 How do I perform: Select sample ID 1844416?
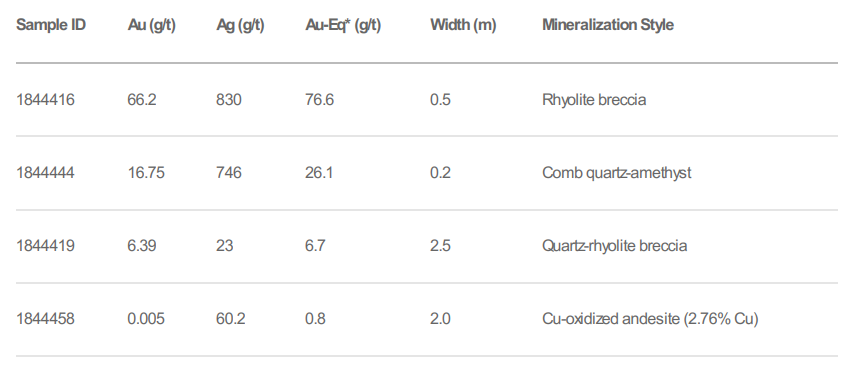[x=45, y=100]
